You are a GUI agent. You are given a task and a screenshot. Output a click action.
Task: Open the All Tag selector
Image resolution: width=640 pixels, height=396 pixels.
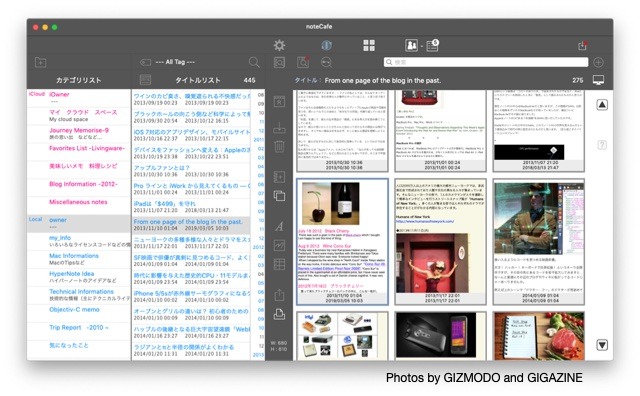[x=175, y=62]
